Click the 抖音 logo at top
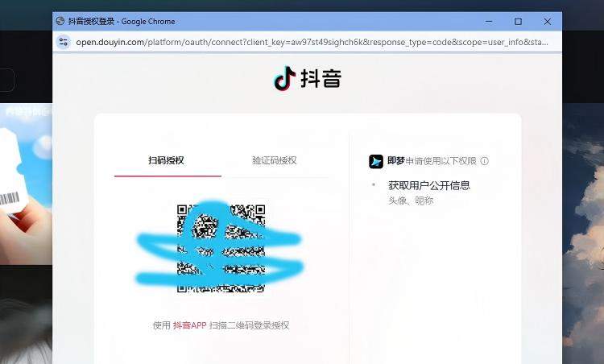This screenshot has width=604, height=364. point(308,79)
